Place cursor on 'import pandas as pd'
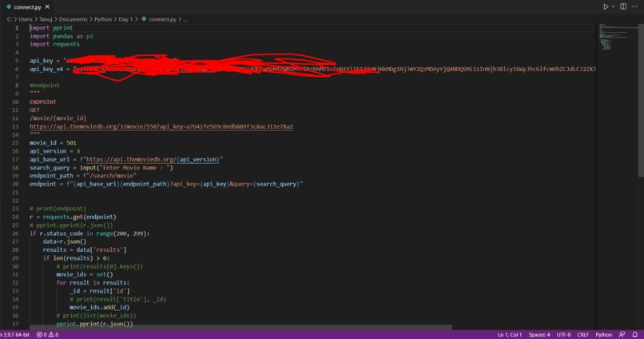 point(62,36)
